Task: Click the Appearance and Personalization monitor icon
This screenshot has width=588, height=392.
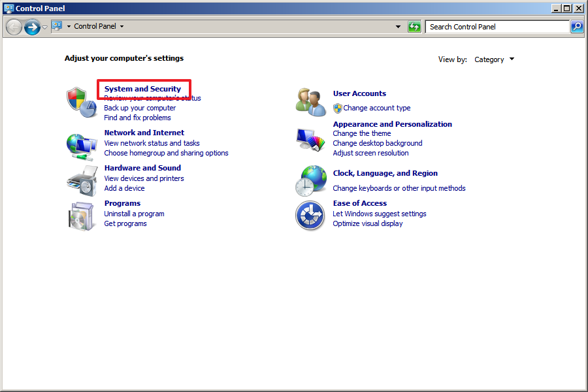Action: [310, 139]
